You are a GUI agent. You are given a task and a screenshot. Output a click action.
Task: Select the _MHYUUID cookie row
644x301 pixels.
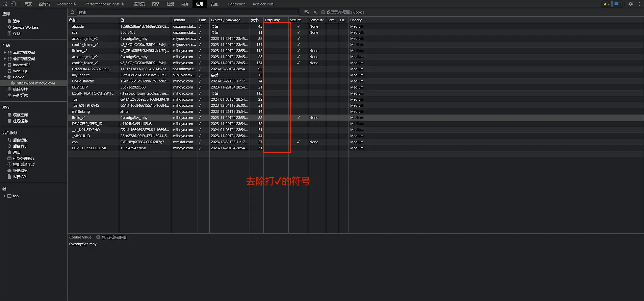tap(356, 136)
